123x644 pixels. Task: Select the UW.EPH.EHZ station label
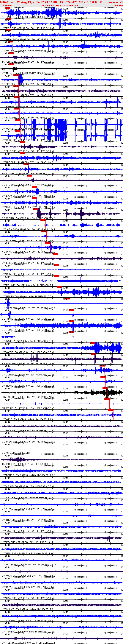click(x=28, y=107)
